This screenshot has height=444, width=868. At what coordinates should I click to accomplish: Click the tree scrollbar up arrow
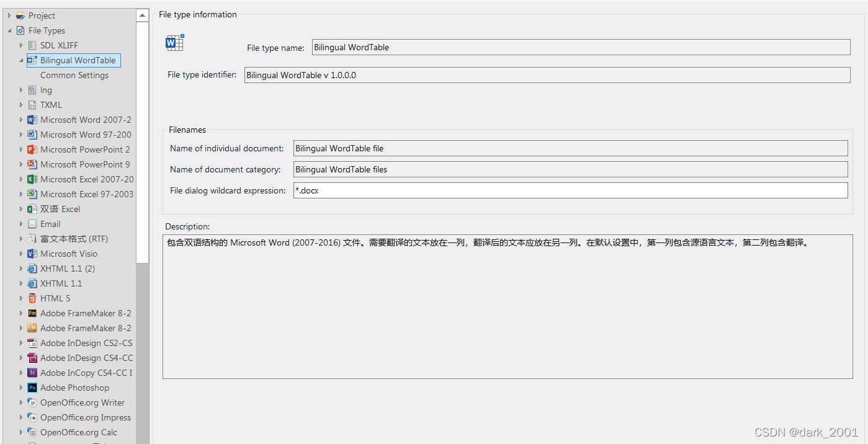pyautogui.click(x=143, y=15)
